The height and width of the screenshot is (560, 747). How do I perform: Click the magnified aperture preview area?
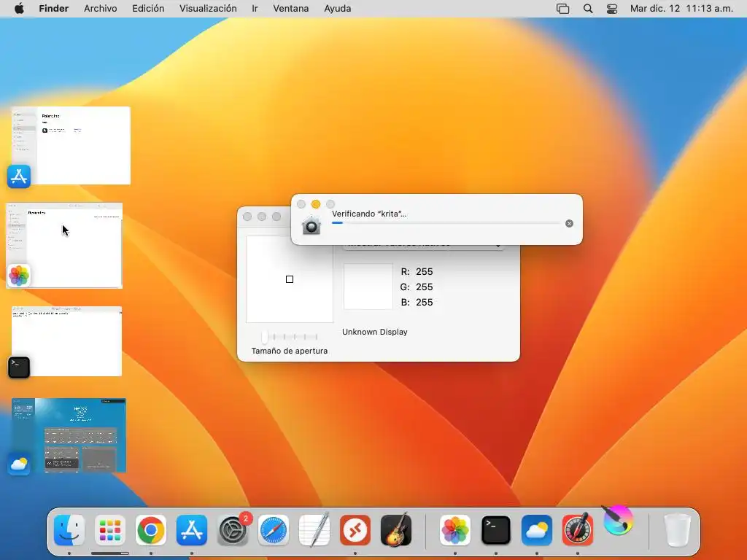point(290,279)
